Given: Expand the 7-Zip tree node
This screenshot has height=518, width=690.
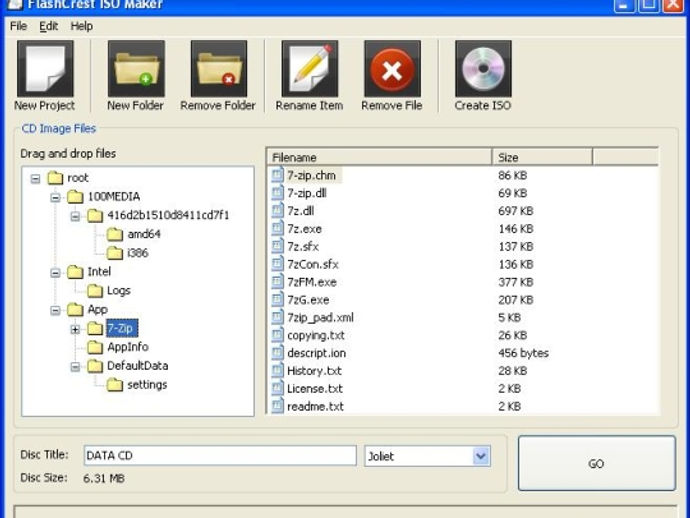Looking at the screenshot, I should [75, 329].
